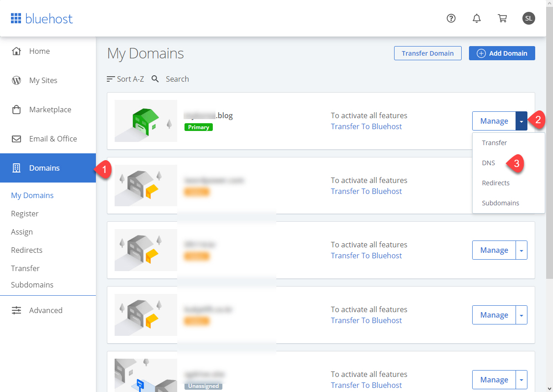This screenshot has width=553, height=392.
Task: Click the Sort A-Z lines icon
Action: (x=111, y=79)
